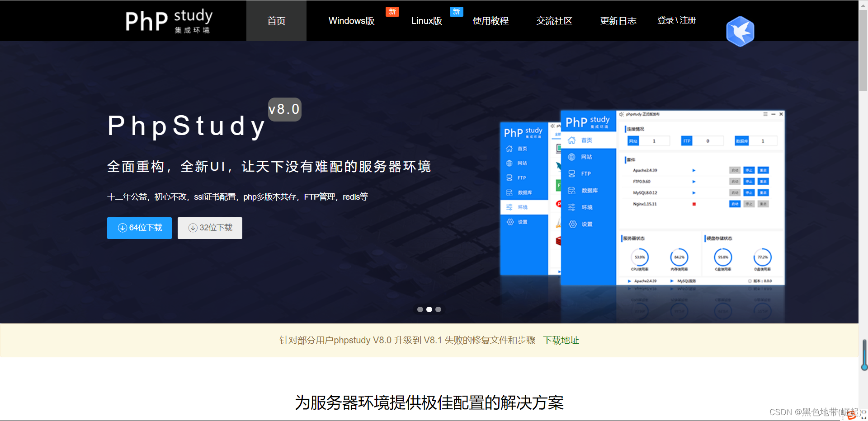Click the 32位下载 button

point(210,228)
